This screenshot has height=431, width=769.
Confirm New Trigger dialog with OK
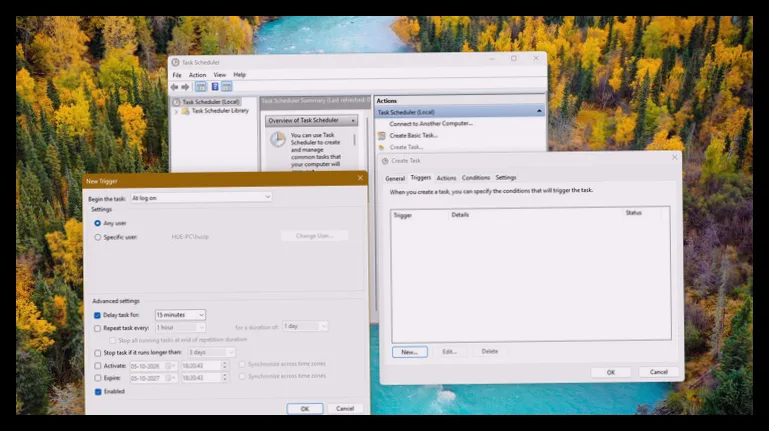(x=305, y=408)
